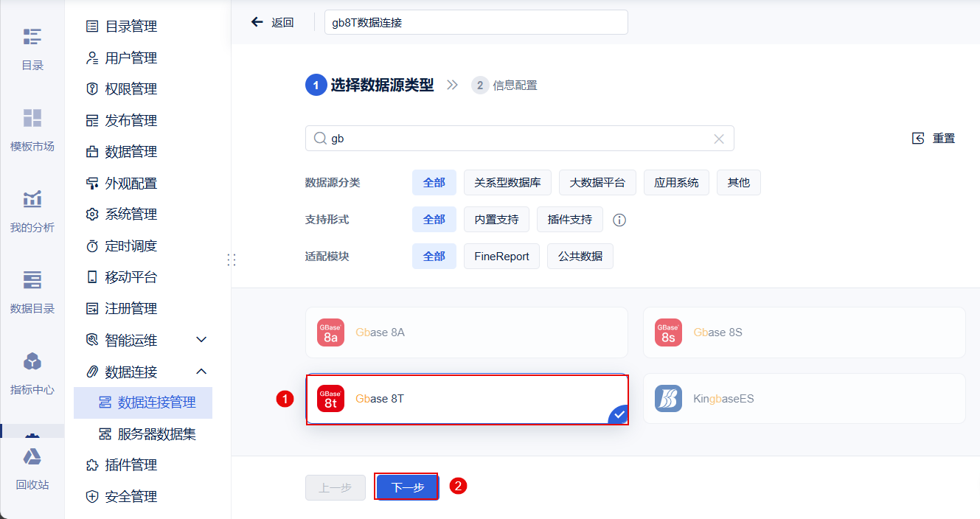Open the 数据目录 sidebar icon
This screenshot has height=519, width=980.
[32, 280]
